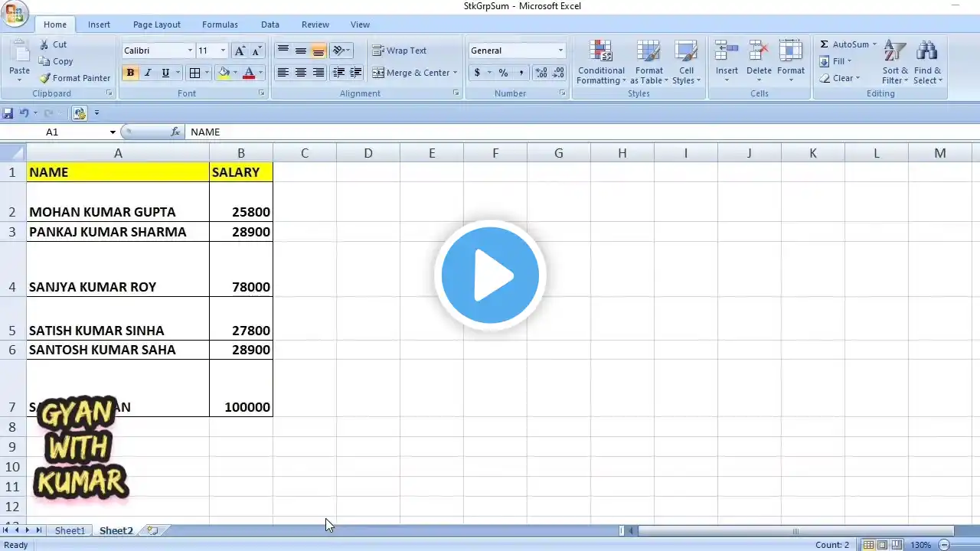The height and width of the screenshot is (551, 980).
Task: Expand the Name Box dropdown
Action: 113,132
